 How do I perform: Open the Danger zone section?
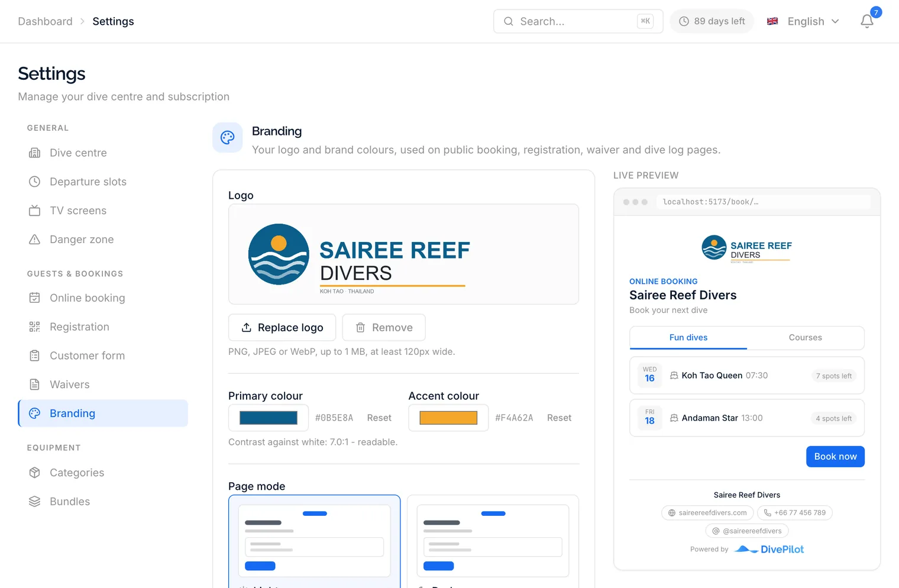tap(103, 240)
